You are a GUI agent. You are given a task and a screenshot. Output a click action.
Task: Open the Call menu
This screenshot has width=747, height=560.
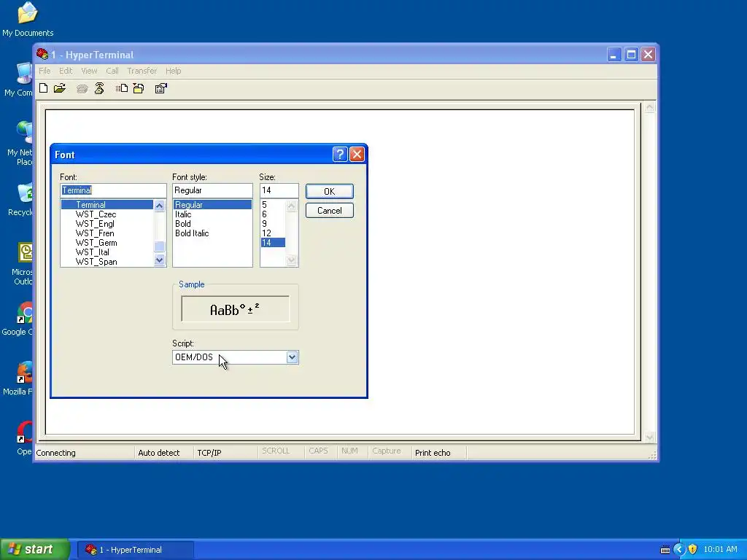pos(112,71)
